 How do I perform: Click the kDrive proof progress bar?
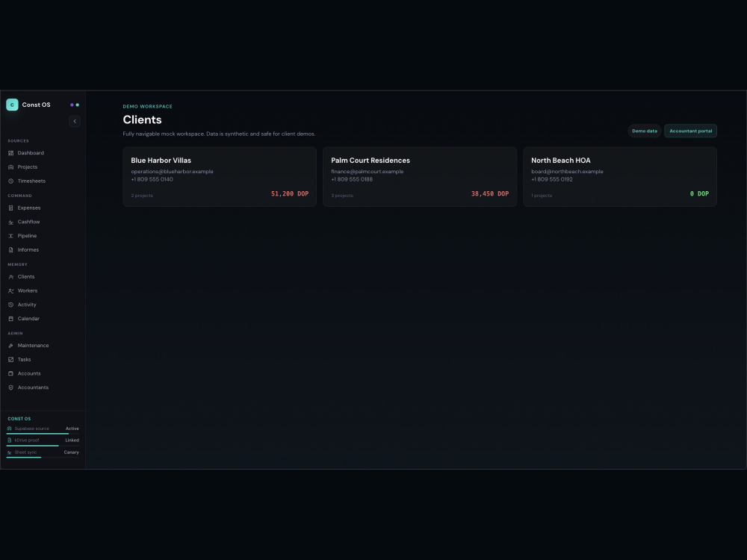[x=43, y=446]
